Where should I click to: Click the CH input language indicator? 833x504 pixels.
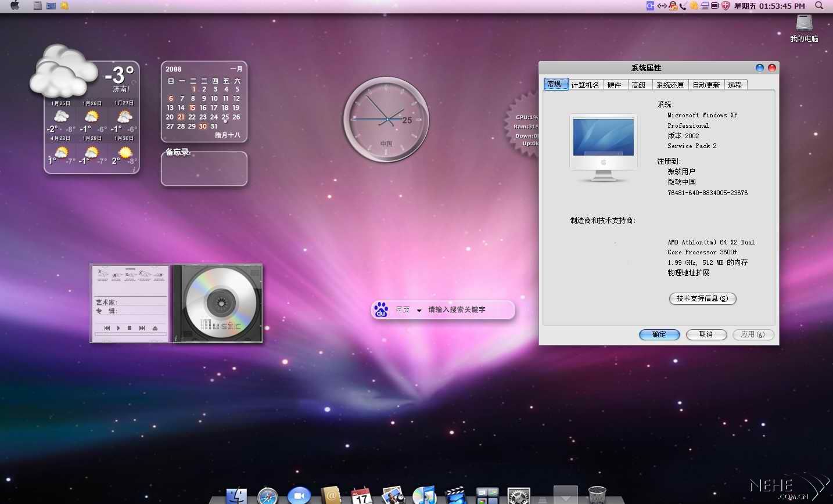650,6
